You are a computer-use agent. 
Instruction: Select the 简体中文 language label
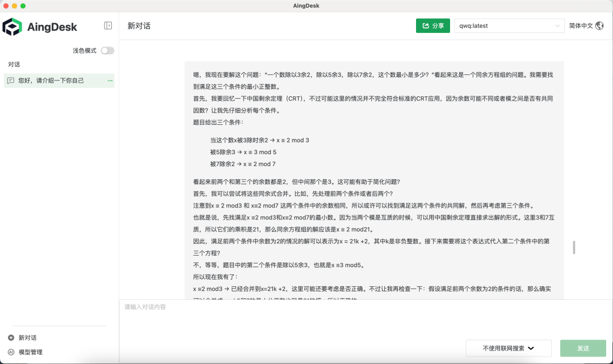[581, 26]
